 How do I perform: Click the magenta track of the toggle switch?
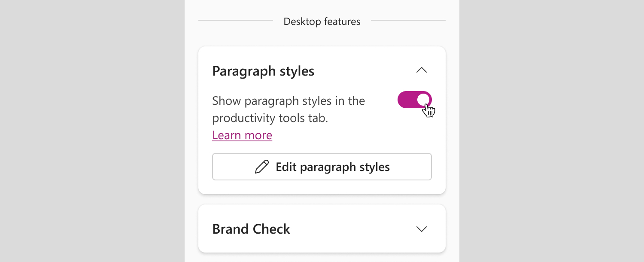click(x=407, y=100)
